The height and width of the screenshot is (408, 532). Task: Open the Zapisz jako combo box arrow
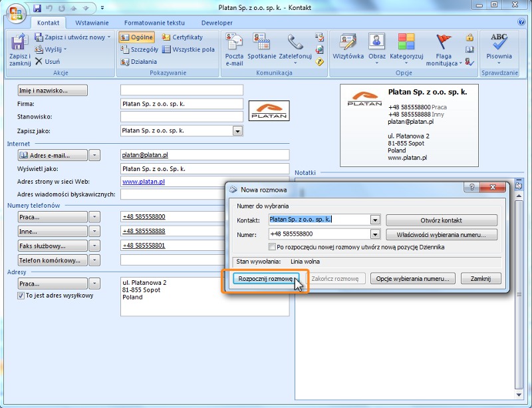[238, 131]
